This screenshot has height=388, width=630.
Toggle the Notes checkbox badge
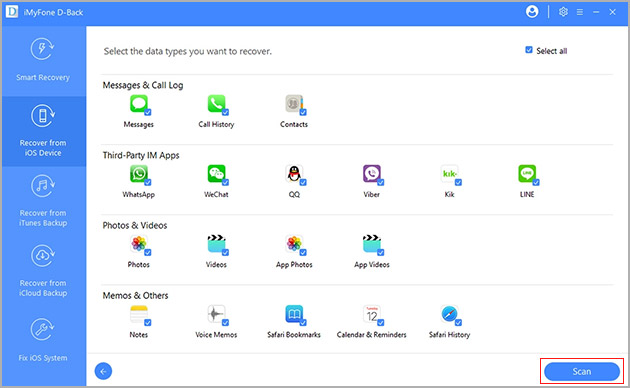coord(147,323)
